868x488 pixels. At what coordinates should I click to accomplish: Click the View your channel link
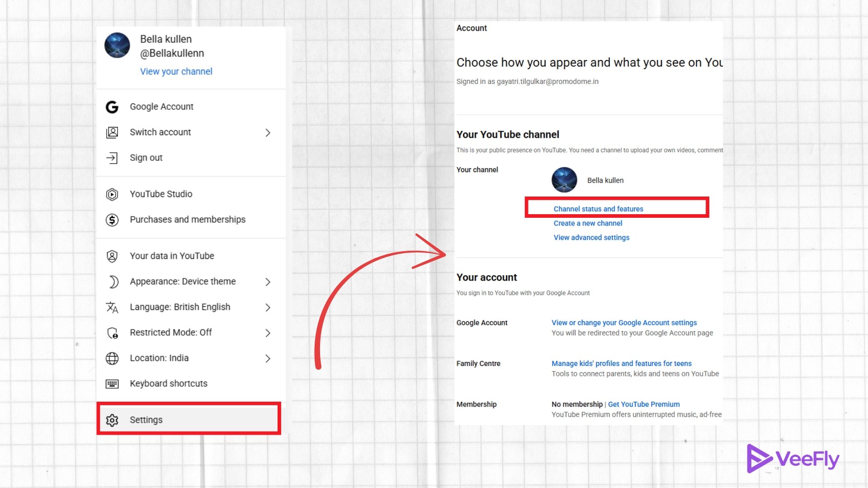(176, 71)
